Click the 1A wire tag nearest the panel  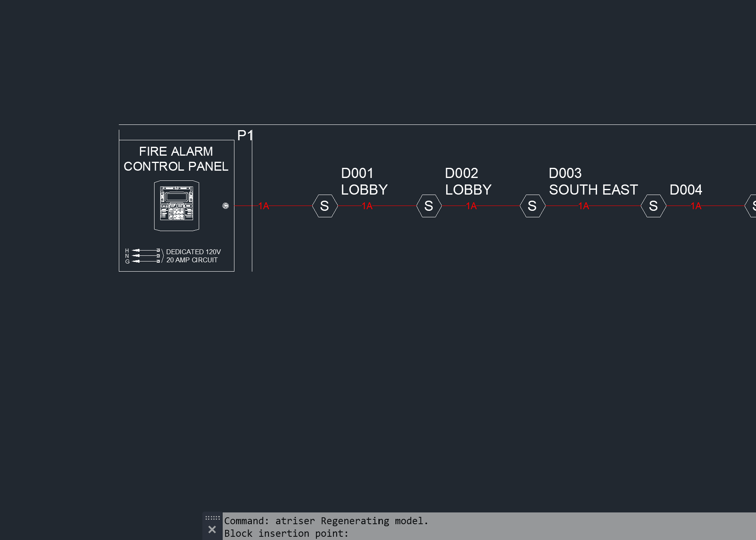click(264, 206)
